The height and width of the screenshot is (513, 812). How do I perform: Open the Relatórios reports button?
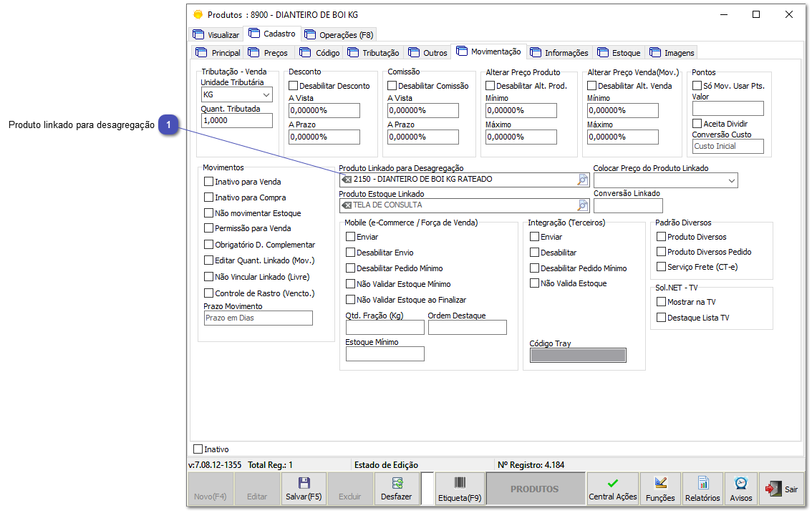(702, 489)
